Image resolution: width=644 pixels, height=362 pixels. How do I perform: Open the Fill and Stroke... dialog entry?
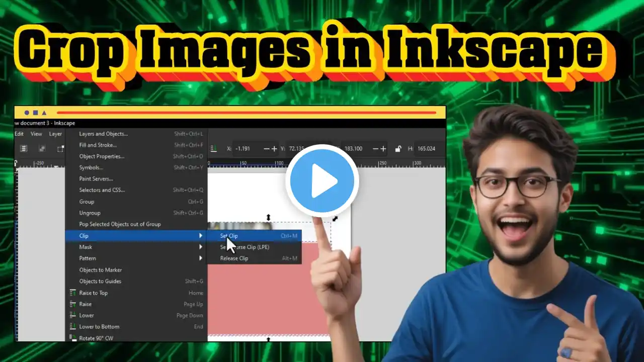point(136,145)
